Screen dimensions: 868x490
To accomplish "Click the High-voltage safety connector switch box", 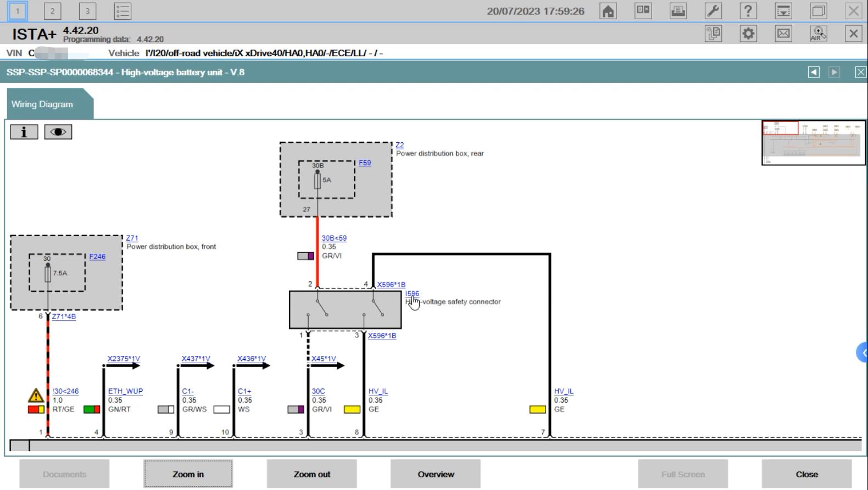I will [346, 310].
